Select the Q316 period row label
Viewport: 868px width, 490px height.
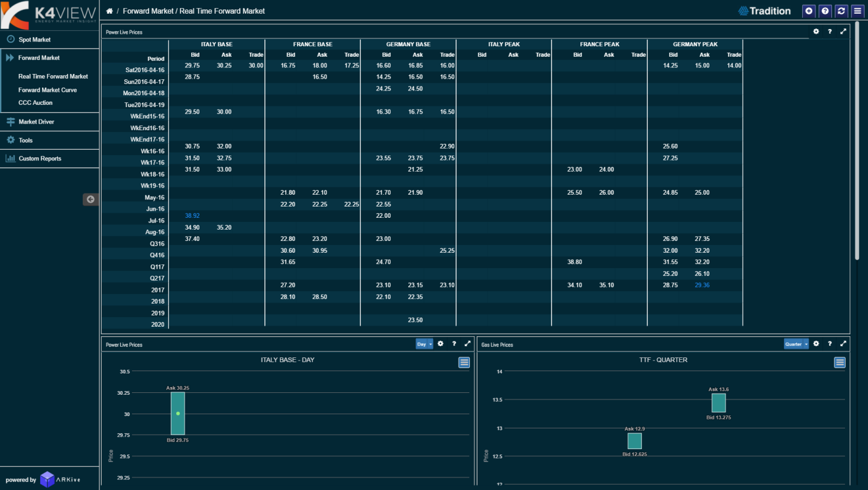pos(157,244)
